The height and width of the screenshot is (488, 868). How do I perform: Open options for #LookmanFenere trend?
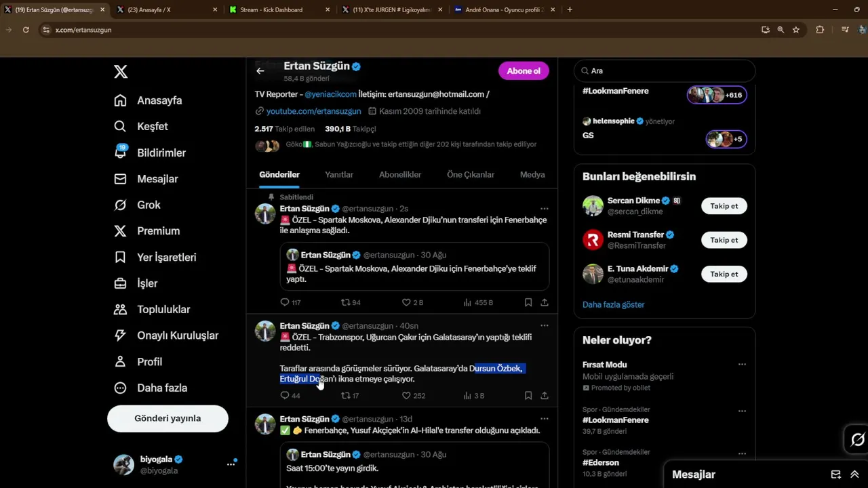click(x=742, y=411)
